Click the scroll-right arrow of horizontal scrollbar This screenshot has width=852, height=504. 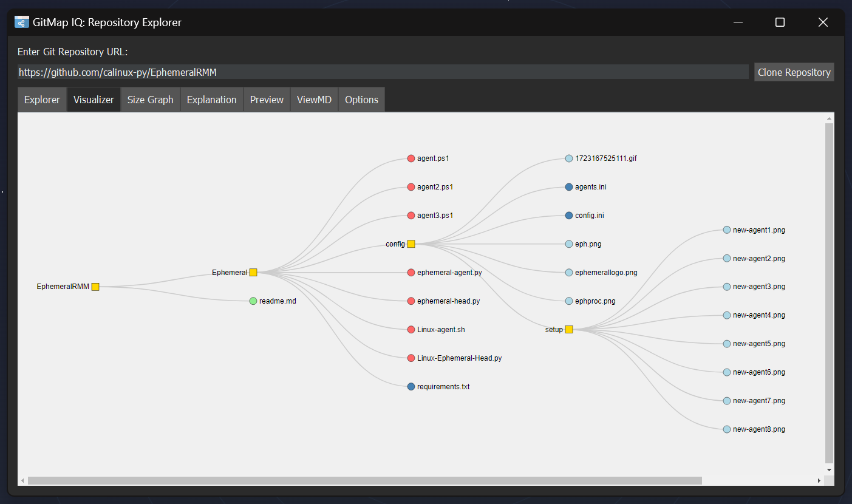click(819, 480)
